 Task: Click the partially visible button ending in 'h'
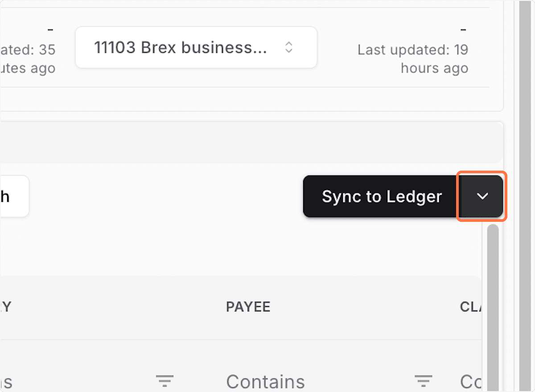click(x=13, y=196)
